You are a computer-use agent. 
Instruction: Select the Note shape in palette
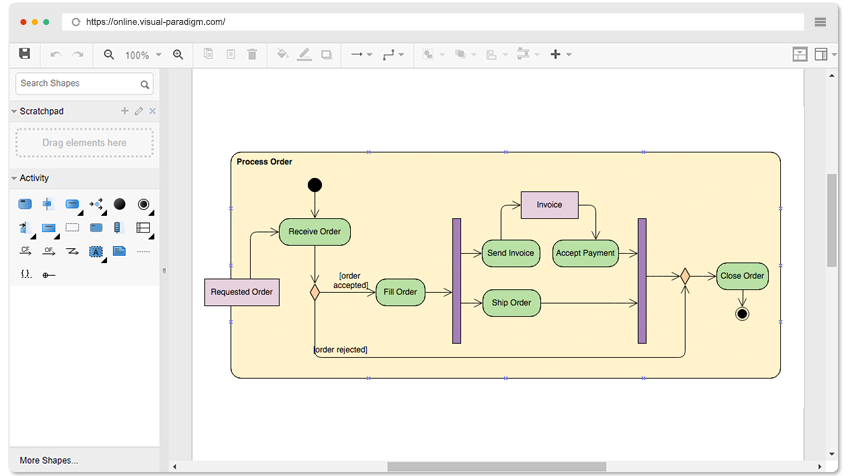120,251
